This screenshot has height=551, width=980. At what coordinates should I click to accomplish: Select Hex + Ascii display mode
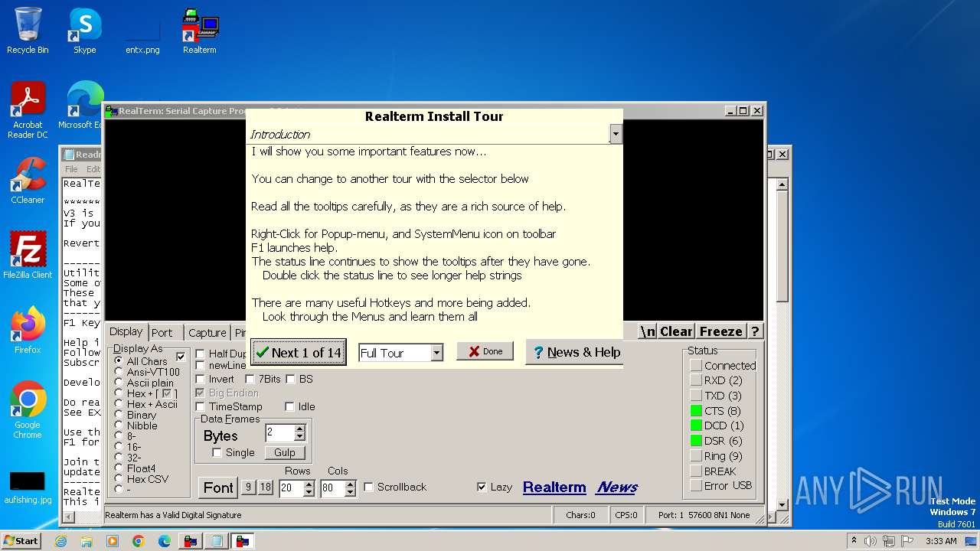coord(119,404)
